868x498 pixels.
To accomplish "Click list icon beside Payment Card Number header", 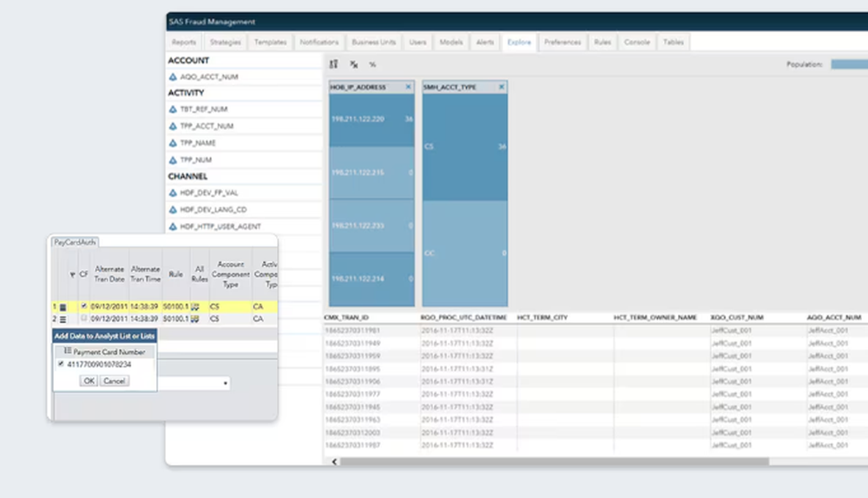I will (x=68, y=351).
